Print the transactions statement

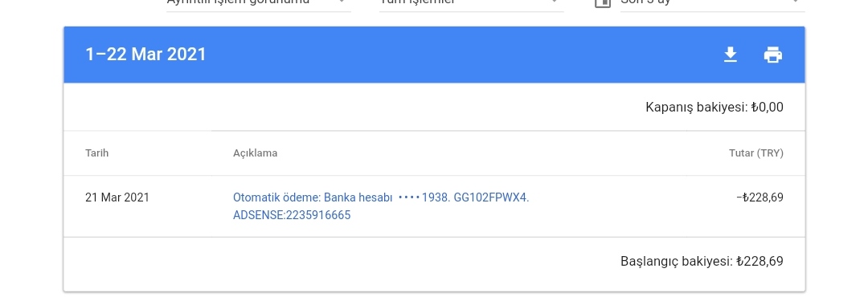coord(773,55)
